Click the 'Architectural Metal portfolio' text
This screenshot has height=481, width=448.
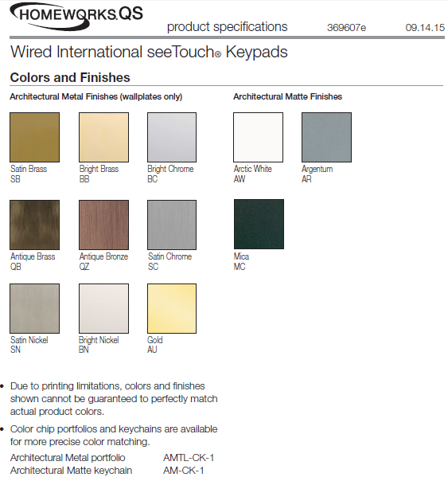click(x=68, y=458)
